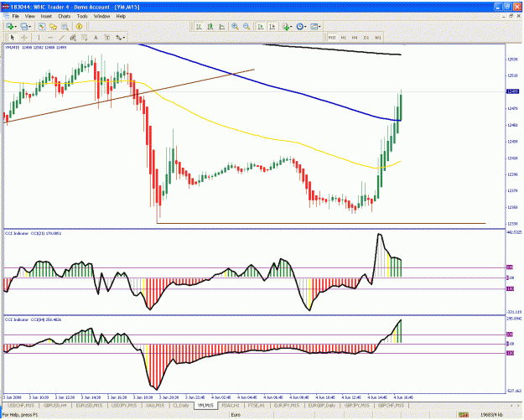This screenshot has height=420, width=524.
Task: Select the Horizontal Line drawing tool
Action: [50, 38]
